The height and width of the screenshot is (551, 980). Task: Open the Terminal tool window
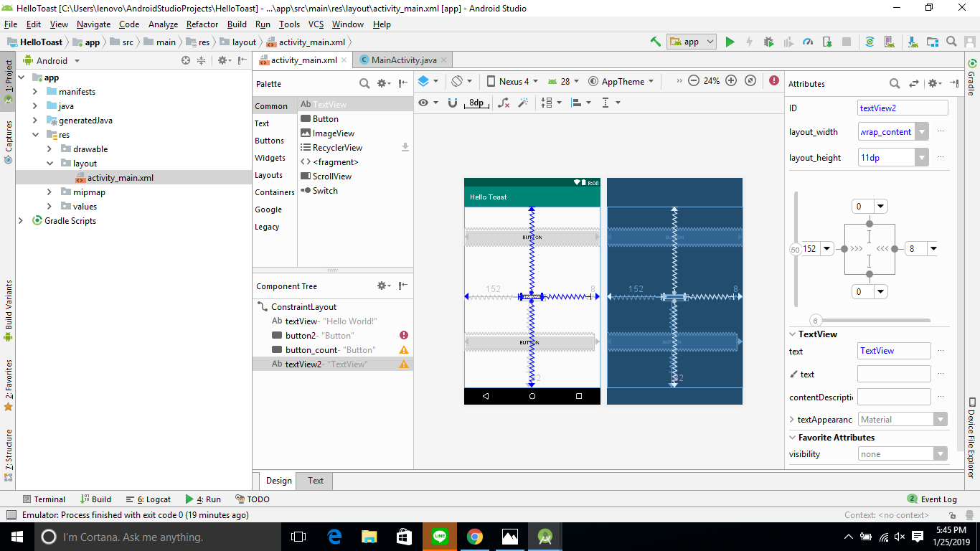[44, 499]
